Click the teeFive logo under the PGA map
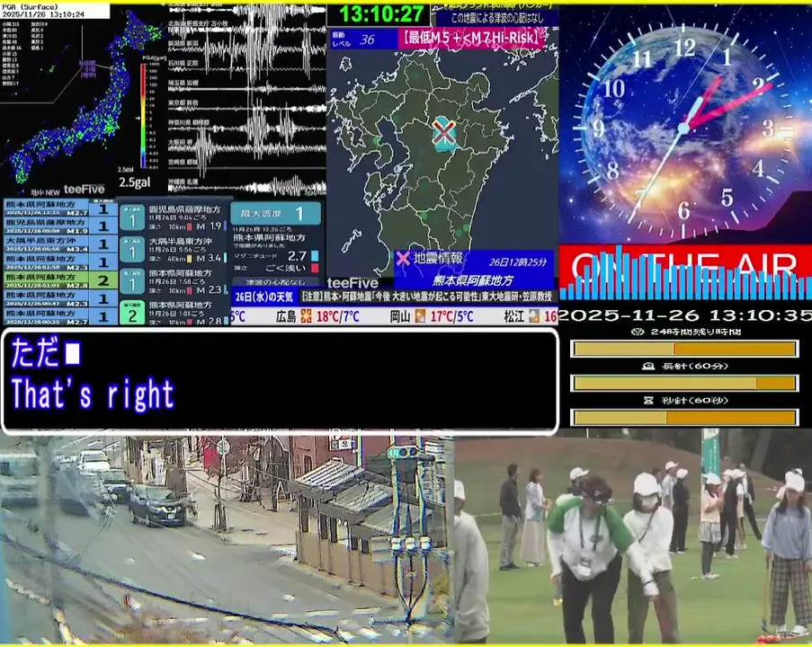This screenshot has width=812, height=647. pos(84,190)
